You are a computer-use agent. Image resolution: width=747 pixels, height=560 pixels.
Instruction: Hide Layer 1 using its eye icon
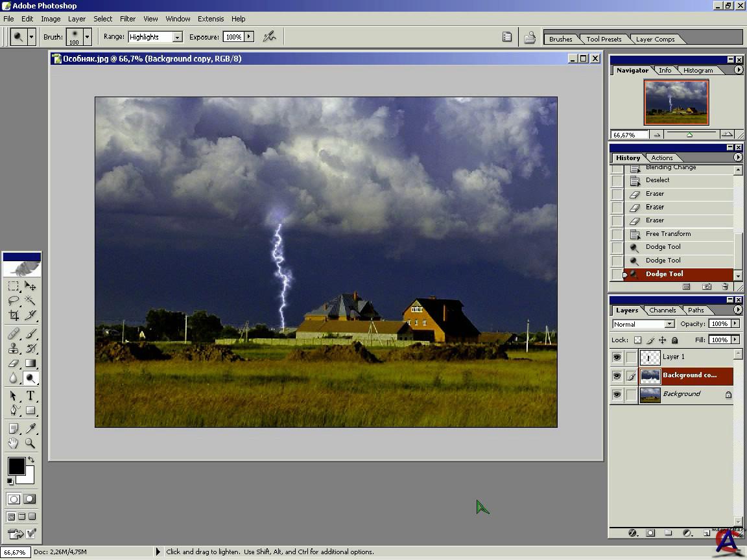[x=617, y=357]
